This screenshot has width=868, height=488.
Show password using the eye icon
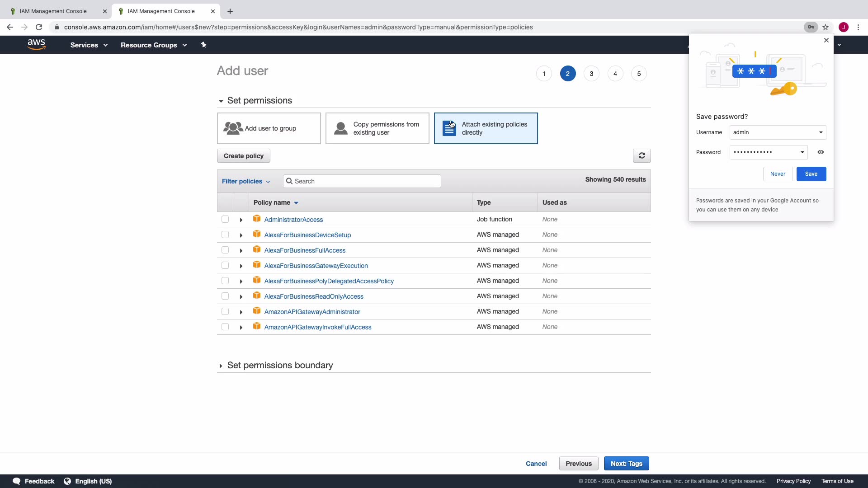tap(821, 152)
